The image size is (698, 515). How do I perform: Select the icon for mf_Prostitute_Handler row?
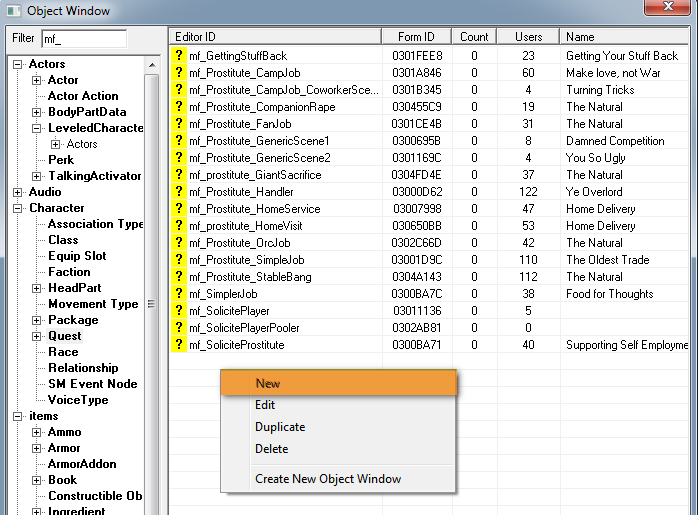coord(179,192)
